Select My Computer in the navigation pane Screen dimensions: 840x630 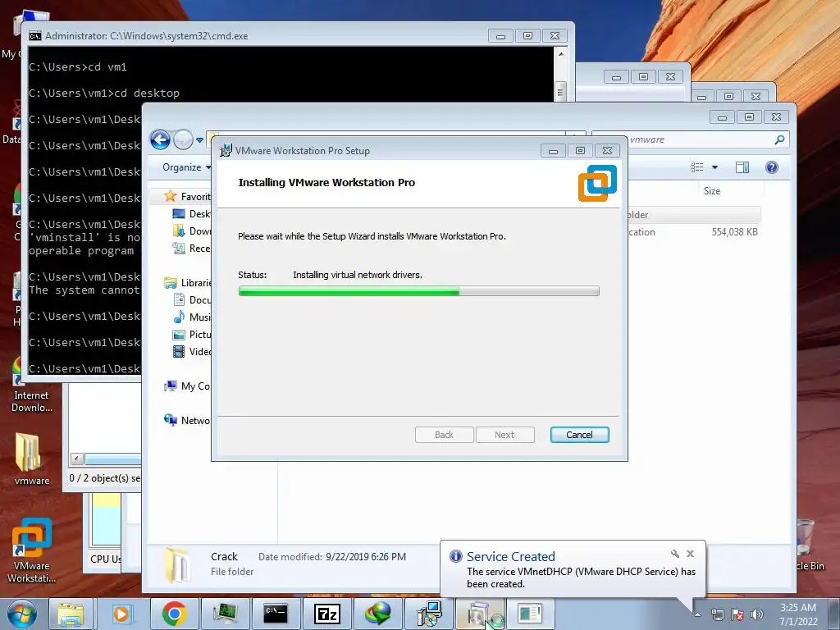188,386
